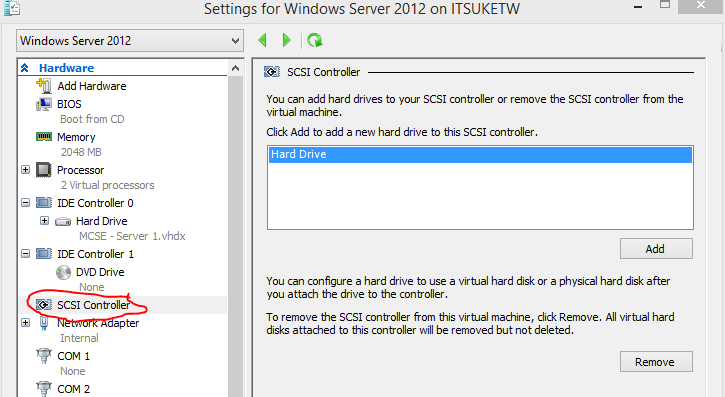Select the COM 1 tree item
725x397 pixels.
pos(73,356)
